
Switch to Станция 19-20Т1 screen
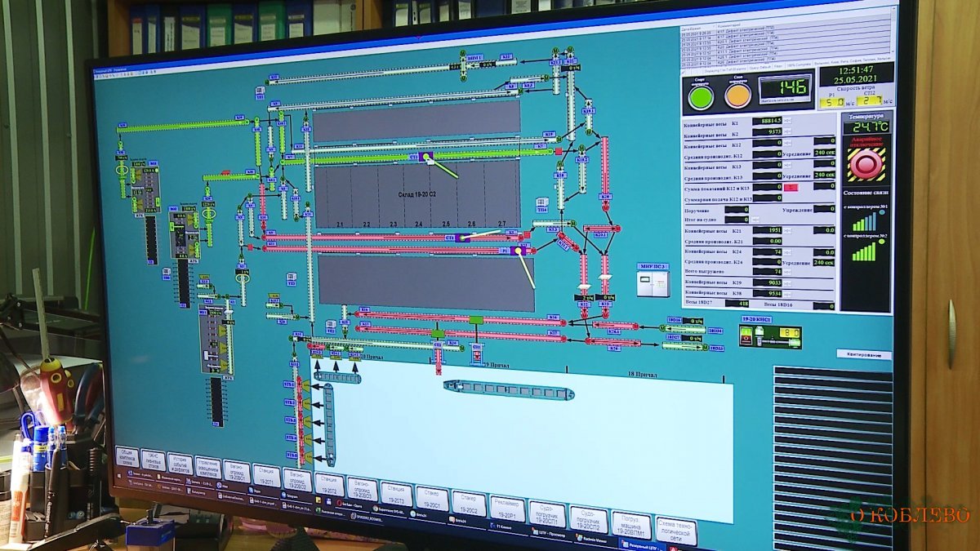click(x=266, y=475)
